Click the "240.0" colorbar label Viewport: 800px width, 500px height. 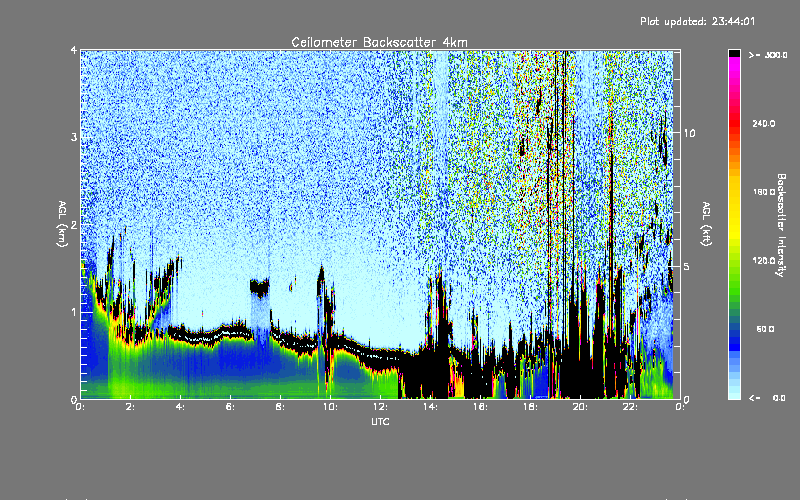[764, 124]
